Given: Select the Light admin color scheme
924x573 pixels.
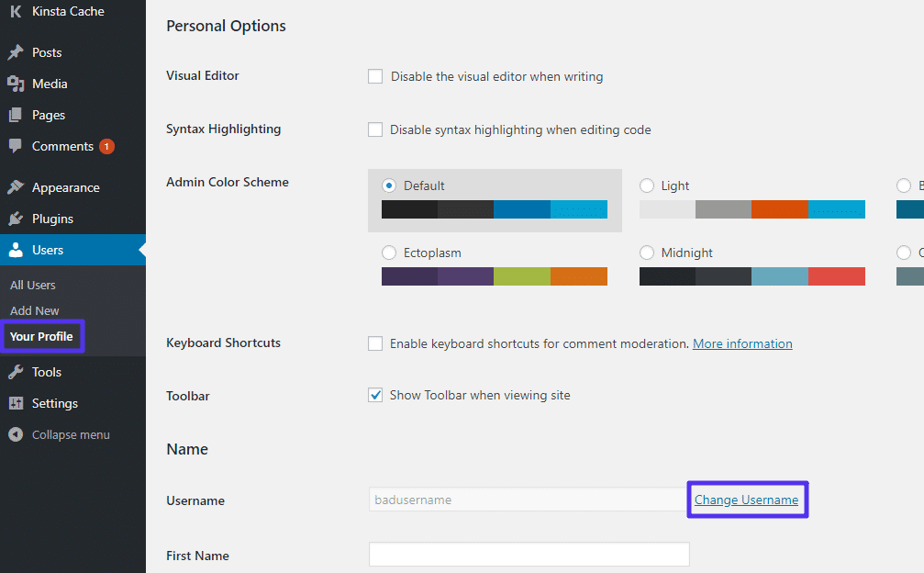Looking at the screenshot, I should 648,185.
